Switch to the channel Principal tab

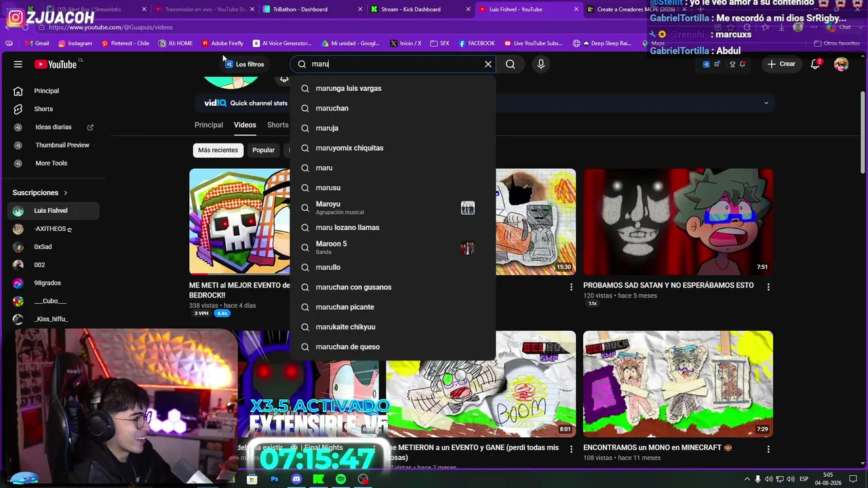pyautogui.click(x=209, y=125)
